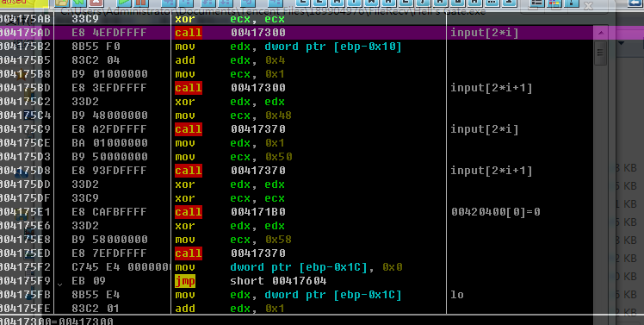Click instruction add edx, 0x1
Screen dimensions: 644x325
click(230, 308)
